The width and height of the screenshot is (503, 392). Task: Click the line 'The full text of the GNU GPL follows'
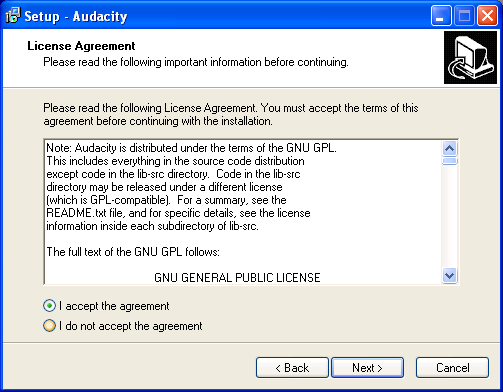click(133, 252)
